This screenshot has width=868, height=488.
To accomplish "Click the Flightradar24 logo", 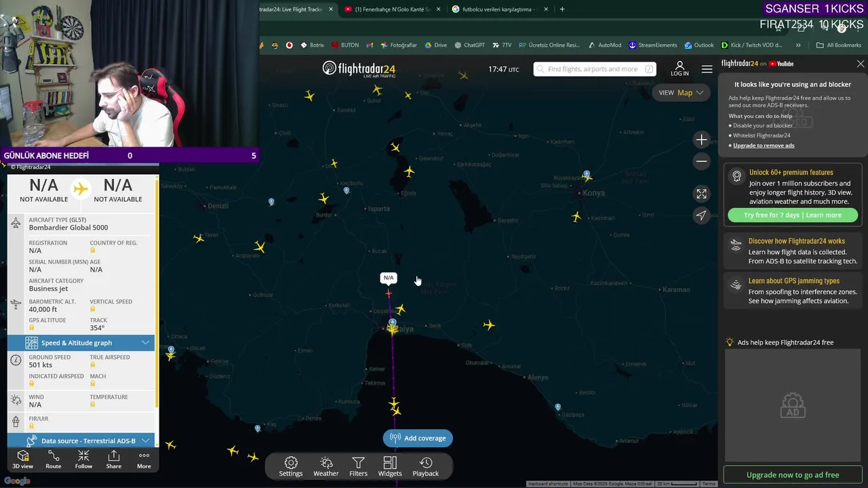I will [x=359, y=68].
